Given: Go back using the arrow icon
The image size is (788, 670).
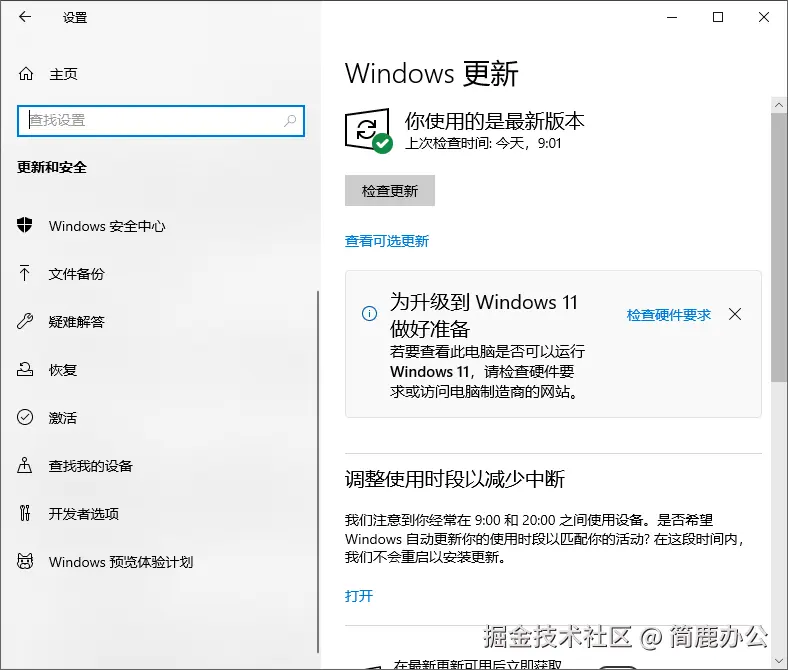Looking at the screenshot, I should [x=25, y=17].
